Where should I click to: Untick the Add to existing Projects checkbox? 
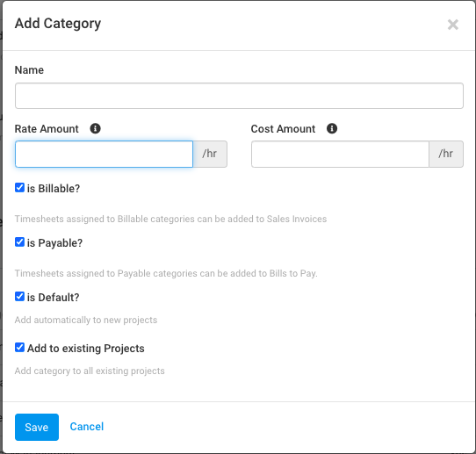[19, 348]
